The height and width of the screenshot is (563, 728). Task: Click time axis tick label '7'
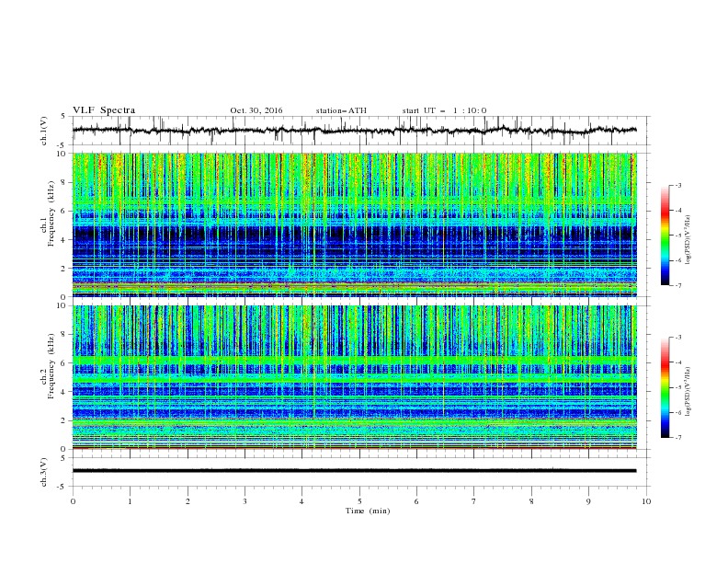[474, 501]
